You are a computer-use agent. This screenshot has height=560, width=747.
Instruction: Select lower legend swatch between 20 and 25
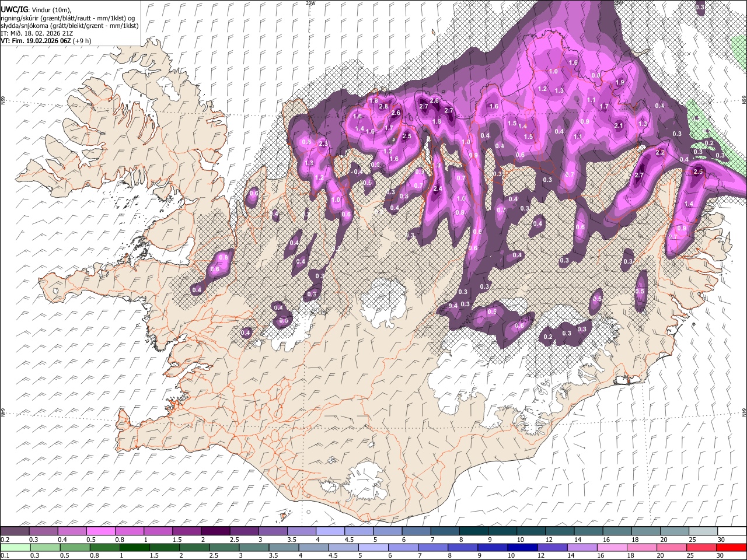coord(672,547)
